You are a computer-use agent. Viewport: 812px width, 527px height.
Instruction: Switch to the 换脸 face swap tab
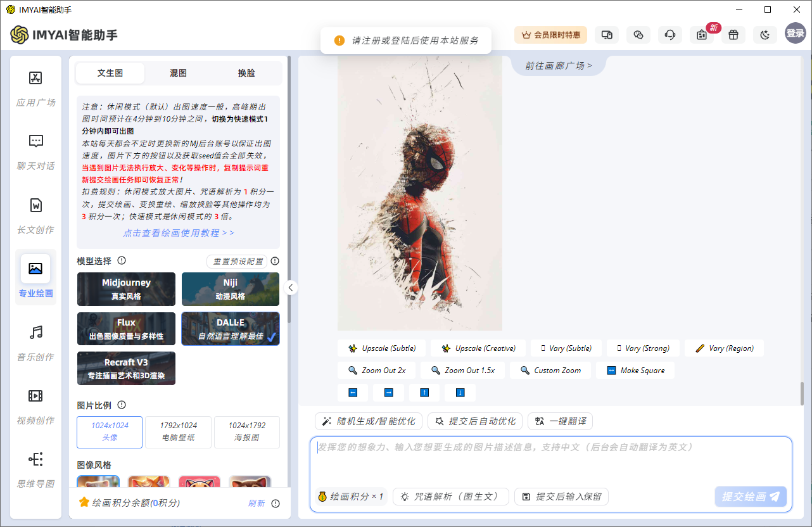point(246,73)
